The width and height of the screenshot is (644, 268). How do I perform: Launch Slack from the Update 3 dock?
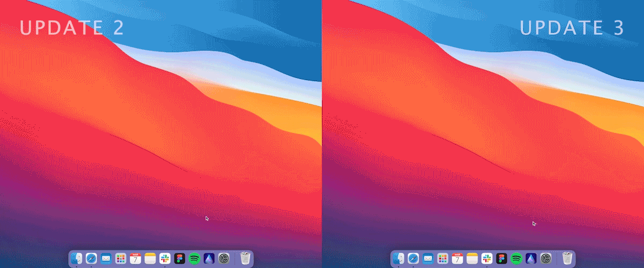pos(487,258)
